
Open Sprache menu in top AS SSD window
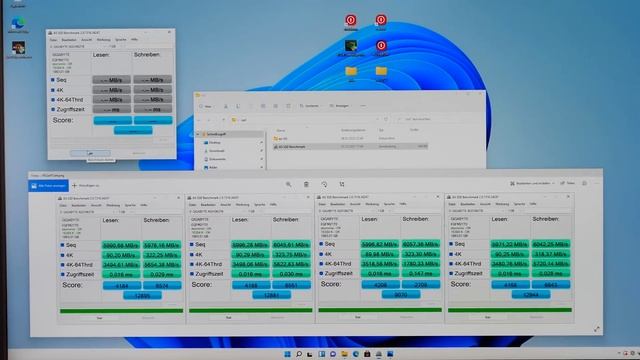tap(121, 40)
